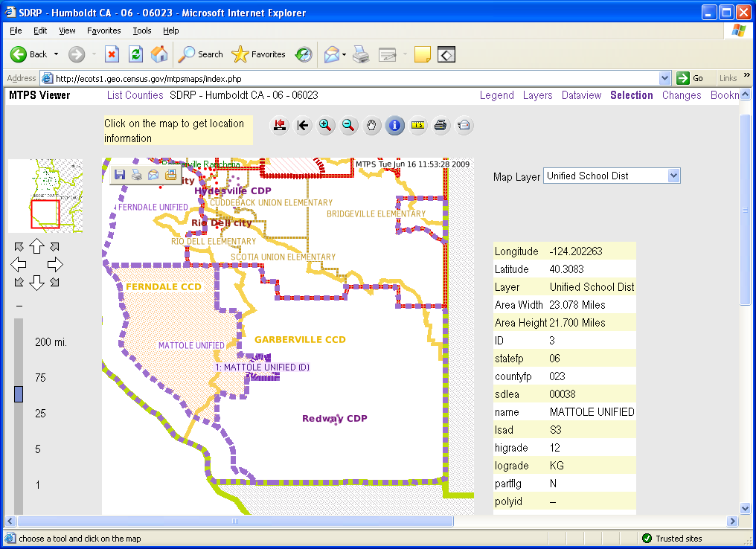Activate the Pan hand tool

click(371, 126)
